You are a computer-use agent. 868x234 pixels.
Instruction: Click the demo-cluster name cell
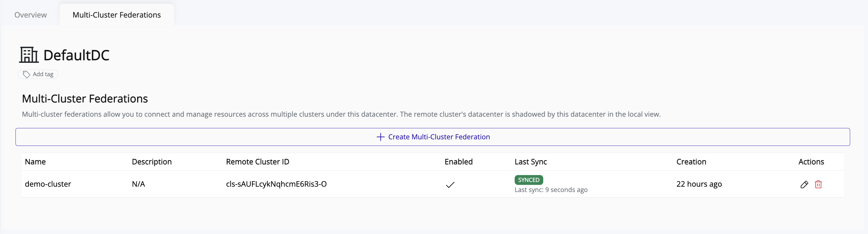[x=48, y=184]
